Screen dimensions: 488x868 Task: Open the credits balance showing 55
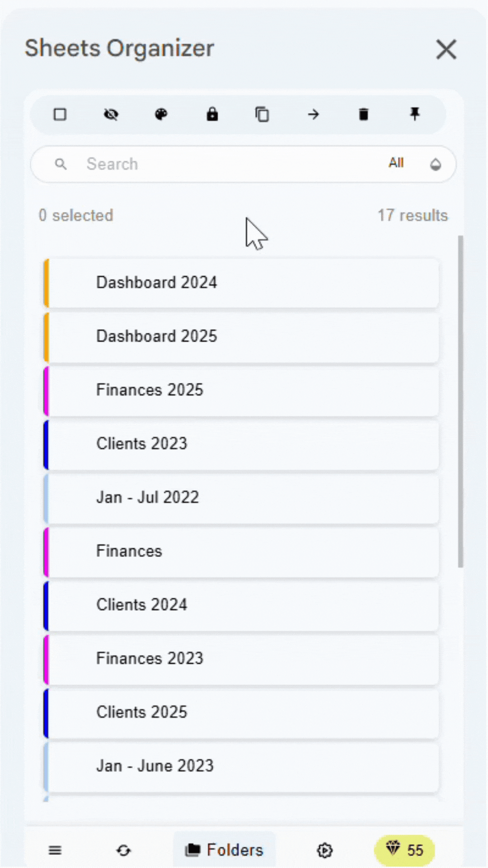[x=404, y=850]
